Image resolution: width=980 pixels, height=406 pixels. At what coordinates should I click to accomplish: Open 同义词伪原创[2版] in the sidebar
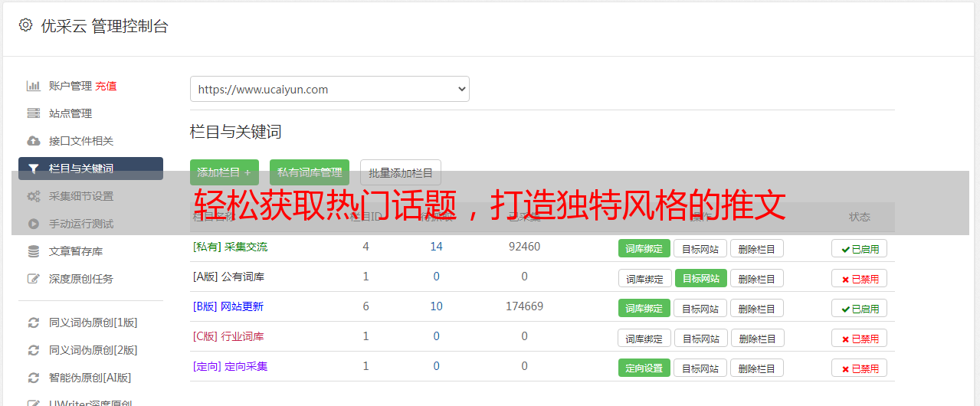click(93, 350)
